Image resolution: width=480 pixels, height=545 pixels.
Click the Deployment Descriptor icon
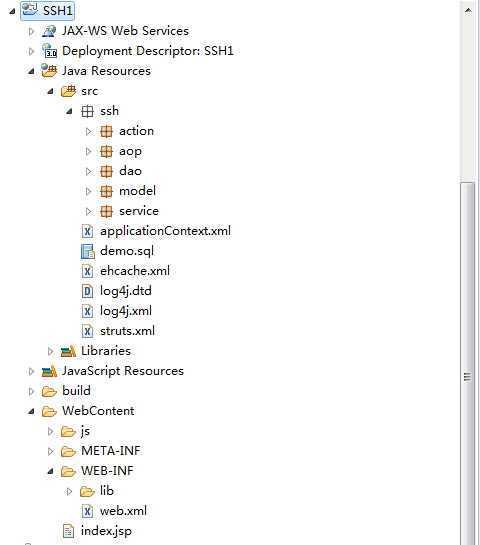49,51
